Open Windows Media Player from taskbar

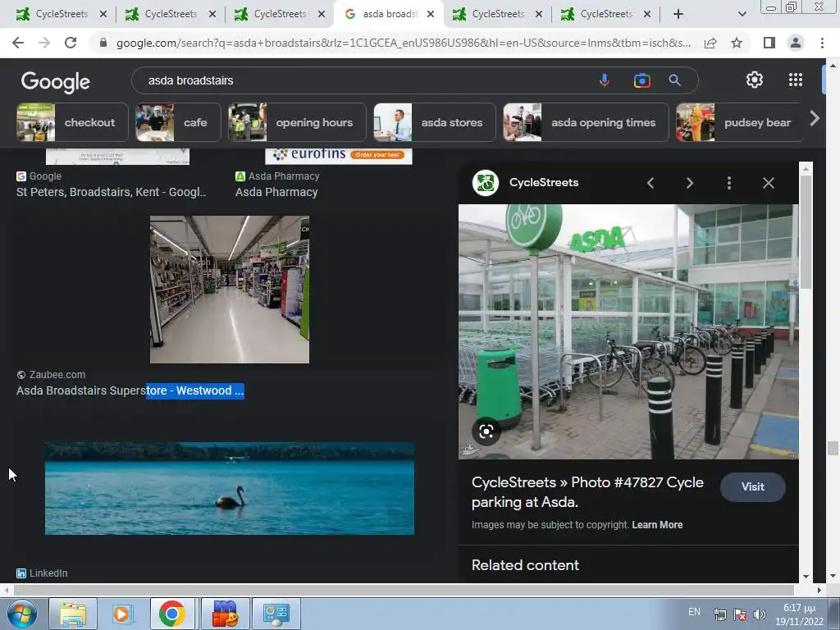(121, 614)
